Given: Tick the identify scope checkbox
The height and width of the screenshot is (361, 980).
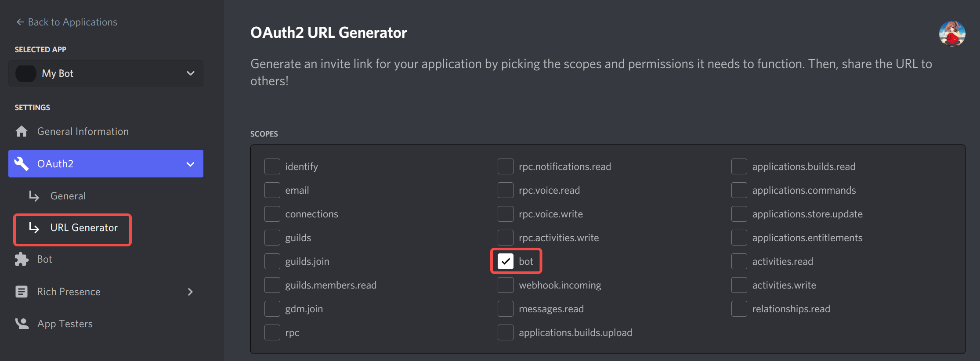Looking at the screenshot, I should coord(272,166).
